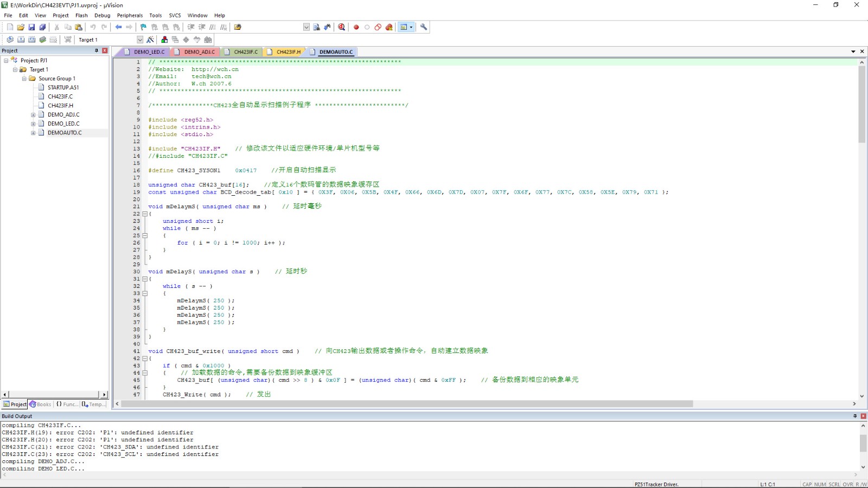The image size is (868, 488).
Task: Open the Flash menu
Action: click(81, 15)
